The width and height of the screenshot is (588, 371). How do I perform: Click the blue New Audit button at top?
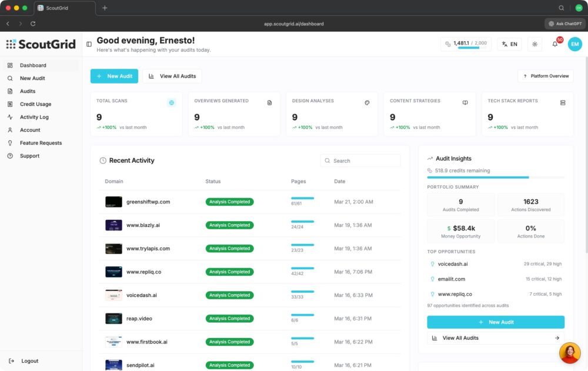tap(114, 76)
